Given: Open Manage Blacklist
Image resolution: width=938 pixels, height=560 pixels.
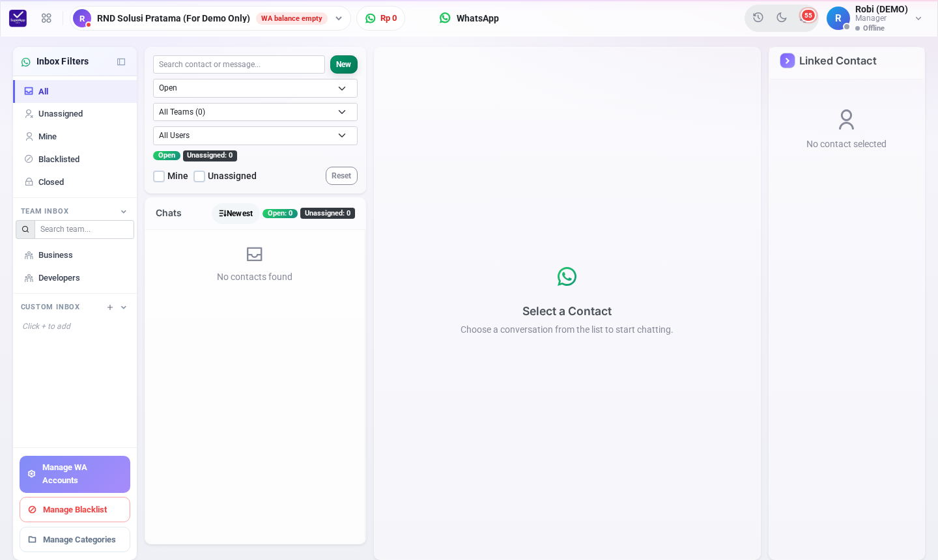Looking at the screenshot, I should [75, 510].
